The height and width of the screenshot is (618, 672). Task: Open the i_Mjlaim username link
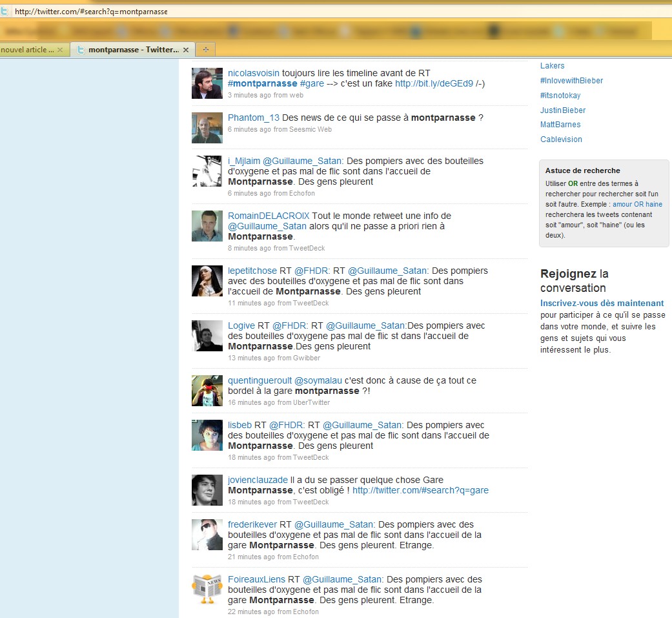[x=244, y=161]
